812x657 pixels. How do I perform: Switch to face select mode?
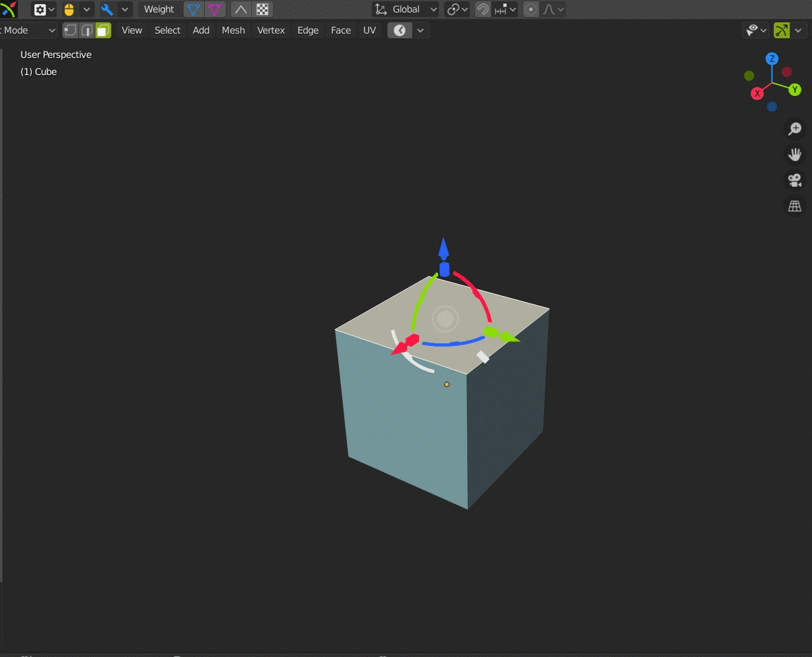(103, 30)
